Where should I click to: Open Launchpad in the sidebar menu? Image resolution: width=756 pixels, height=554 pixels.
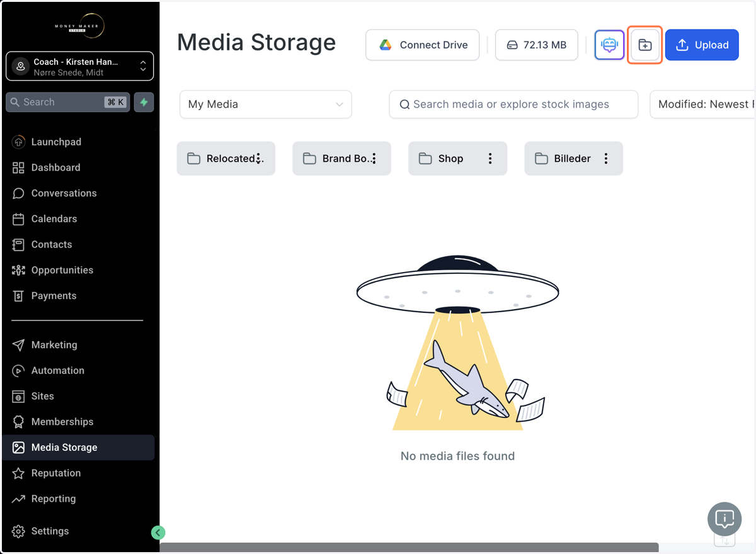[x=79, y=142]
